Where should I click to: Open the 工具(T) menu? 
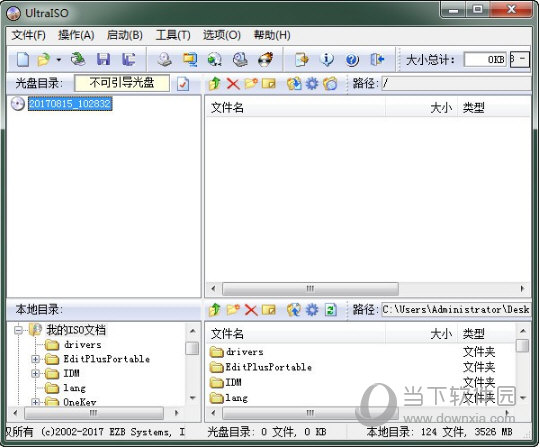[x=173, y=35]
